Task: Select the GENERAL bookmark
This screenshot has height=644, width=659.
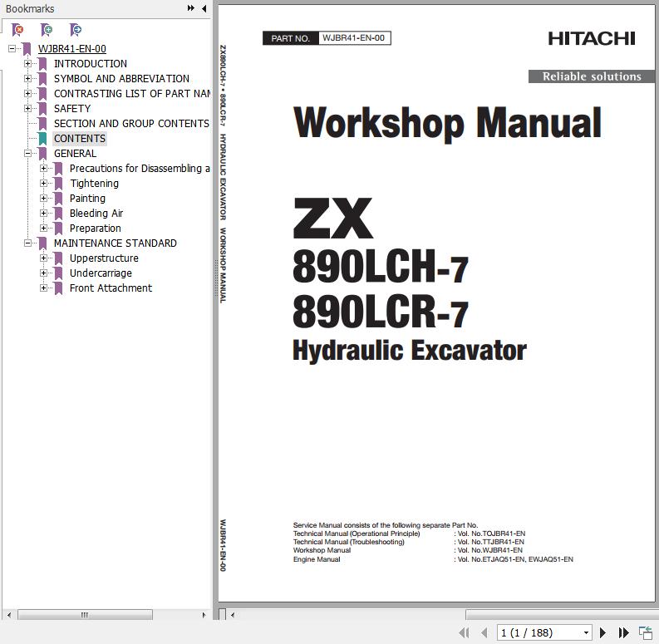Action: click(76, 154)
